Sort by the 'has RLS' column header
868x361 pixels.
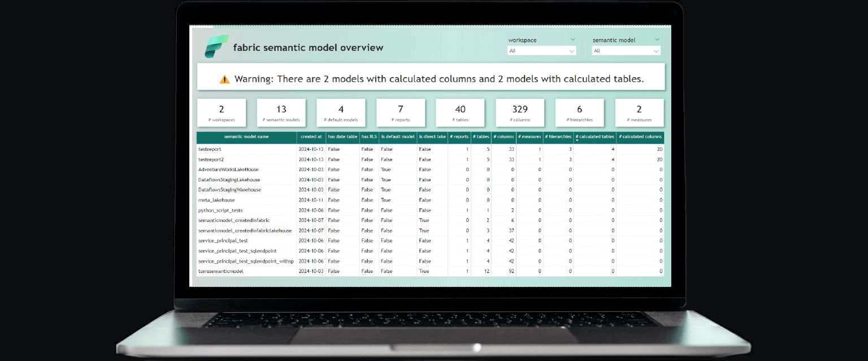[x=367, y=137]
